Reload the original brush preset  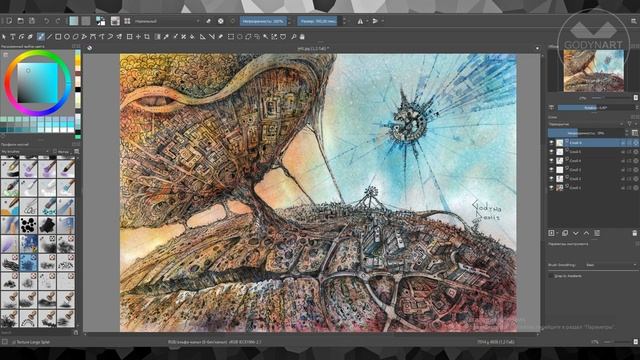tap(233, 21)
